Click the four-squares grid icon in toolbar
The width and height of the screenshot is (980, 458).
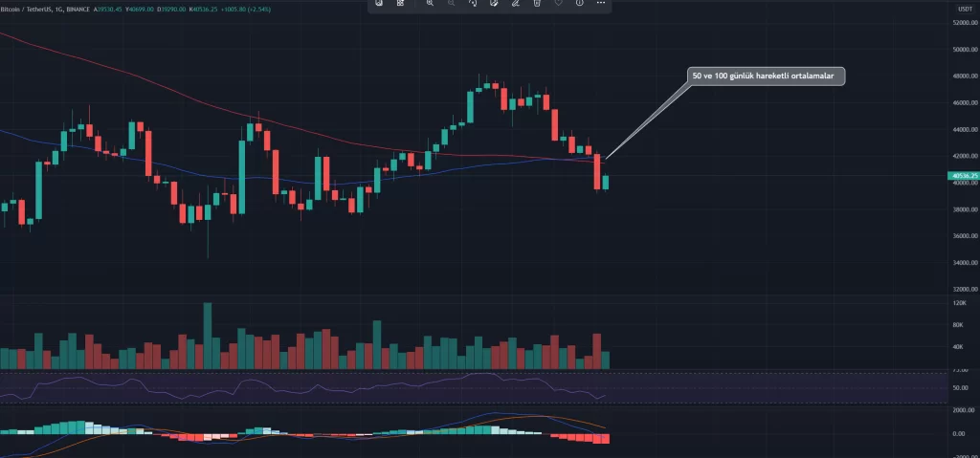coord(401,3)
